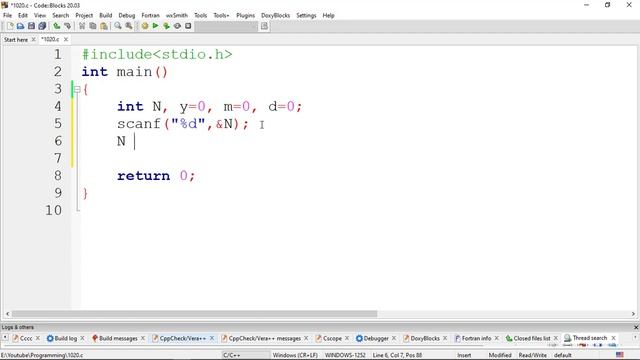Undo the last edit using the toolbar
This screenshot has height=360, width=640.
[57, 26]
